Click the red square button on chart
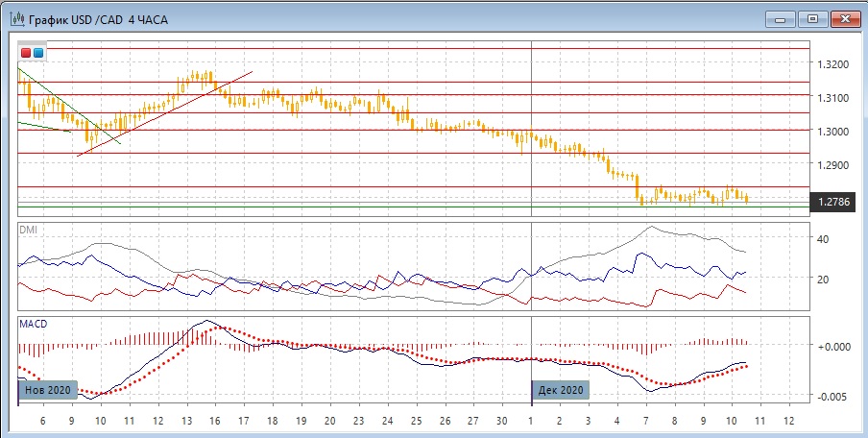 pos(26,53)
